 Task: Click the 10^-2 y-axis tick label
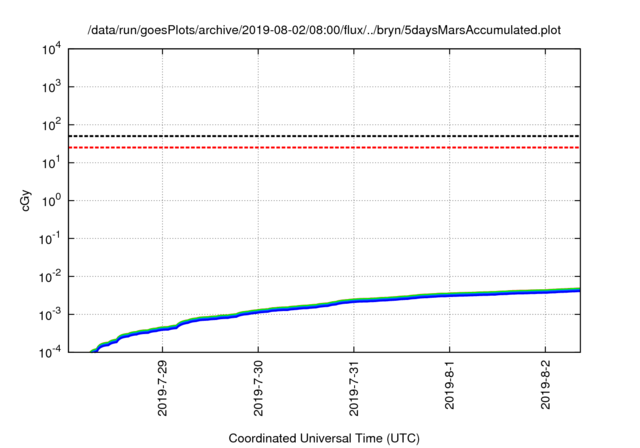(50, 277)
